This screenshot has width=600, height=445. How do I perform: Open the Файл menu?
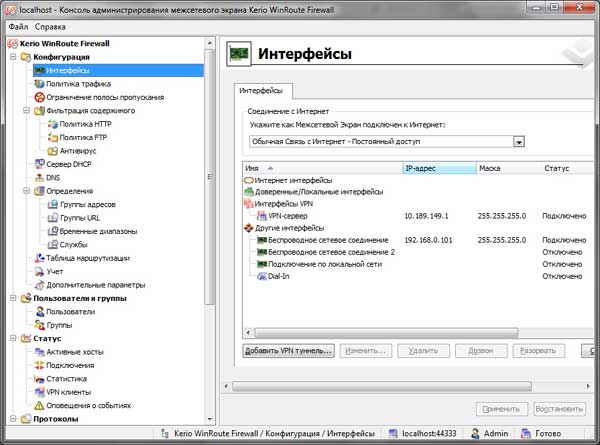18,27
